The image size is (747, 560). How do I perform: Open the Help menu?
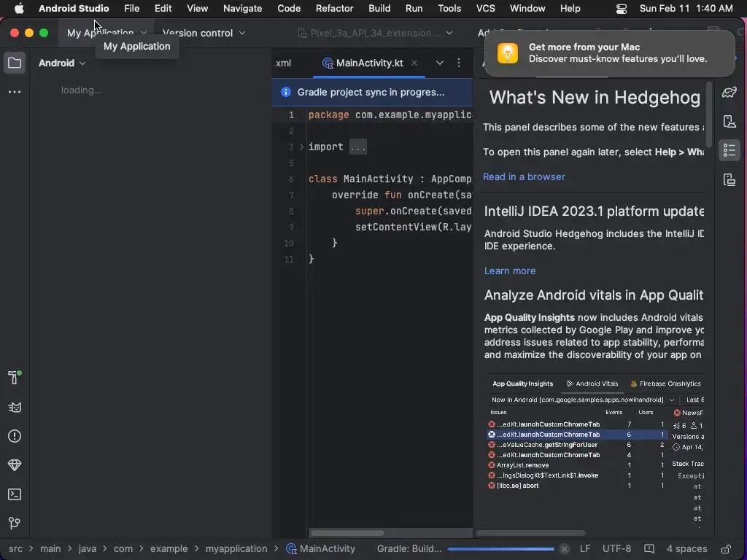[x=570, y=8]
